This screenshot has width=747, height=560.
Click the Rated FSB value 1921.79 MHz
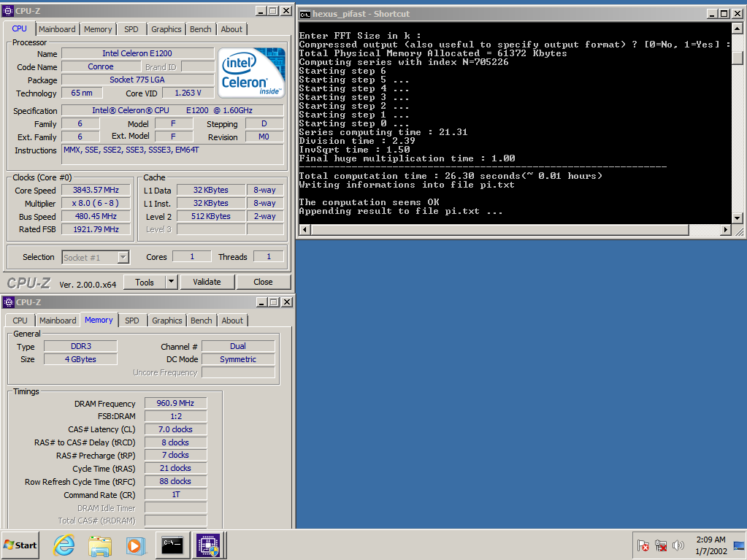[x=96, y=229]
